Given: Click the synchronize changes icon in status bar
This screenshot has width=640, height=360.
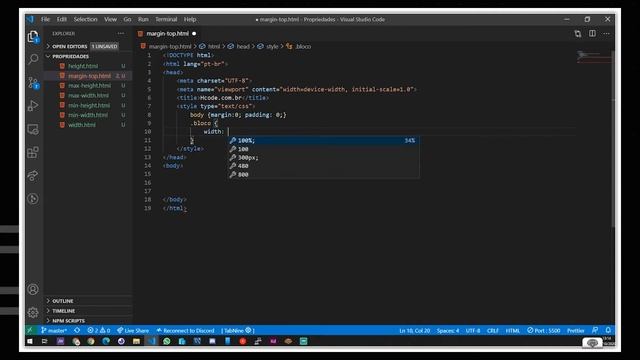Looking at the screenshot, I should click(x=77, y=330).
